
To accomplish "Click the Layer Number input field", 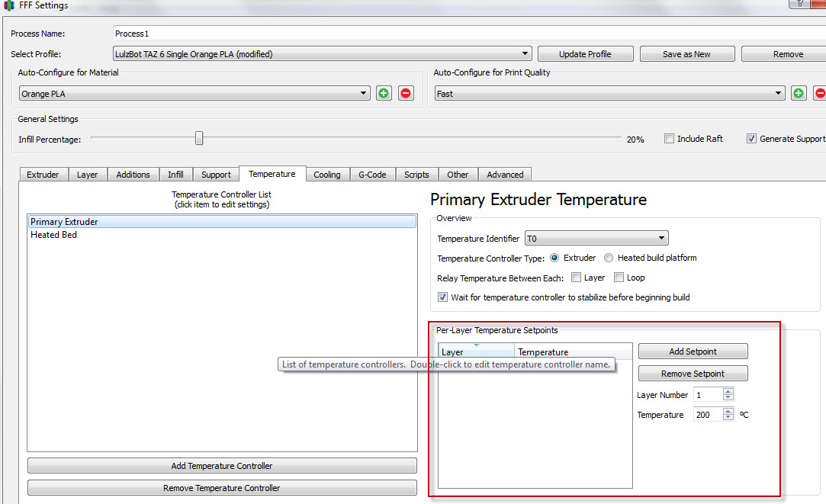I will pos(708,394).
